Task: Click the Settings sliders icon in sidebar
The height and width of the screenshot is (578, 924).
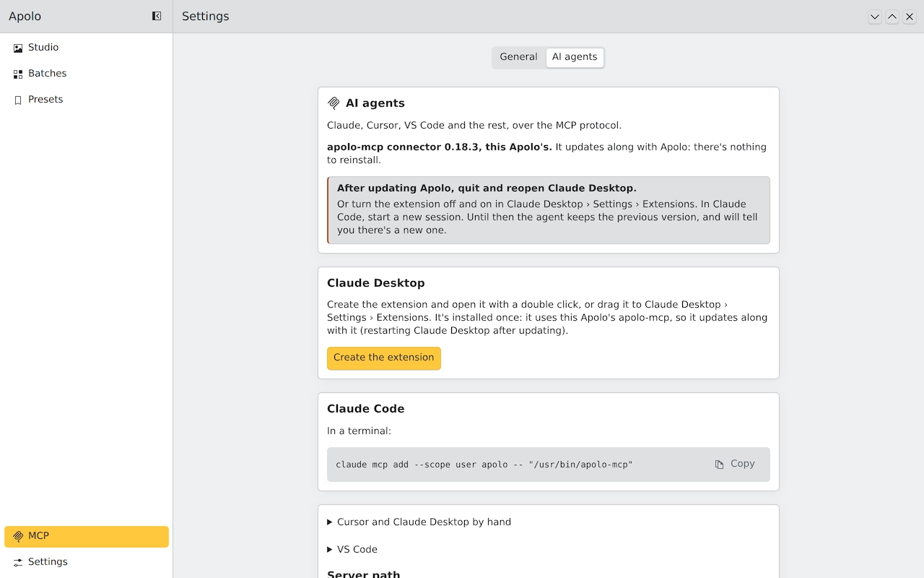Action: [18, 563]
